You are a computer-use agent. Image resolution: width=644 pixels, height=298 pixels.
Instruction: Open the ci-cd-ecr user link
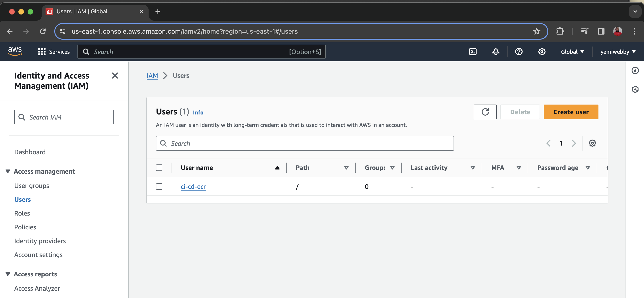point(193,187)
